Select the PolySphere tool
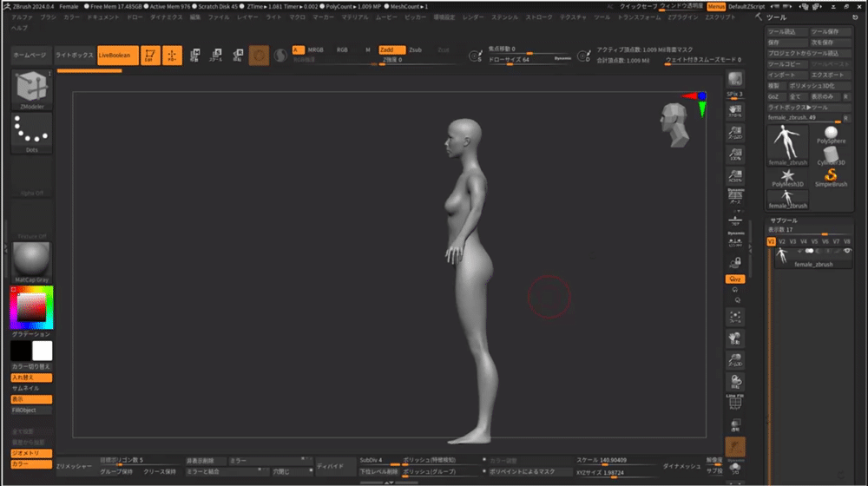This screenshot has width=868, height=486. 831,135
